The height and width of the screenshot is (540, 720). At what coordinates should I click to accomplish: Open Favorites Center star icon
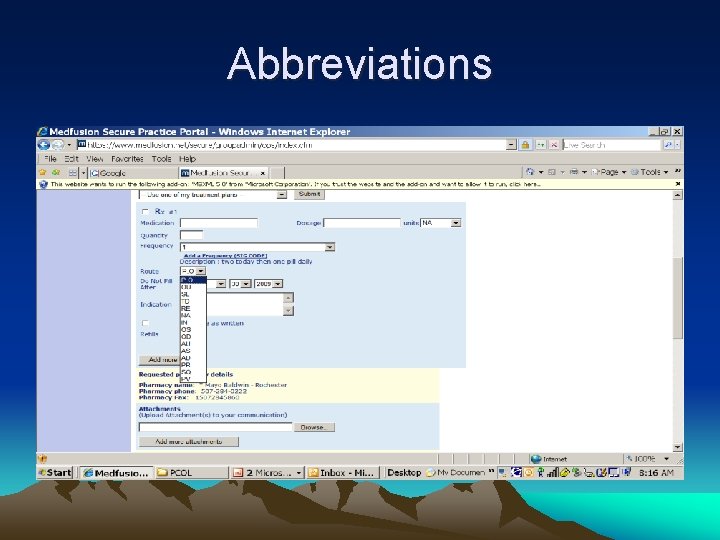(x=43, y=172)
